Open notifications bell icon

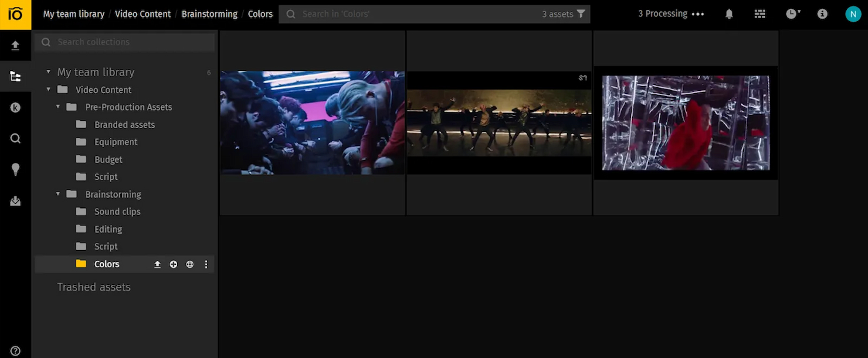click(x=729, y=14)
